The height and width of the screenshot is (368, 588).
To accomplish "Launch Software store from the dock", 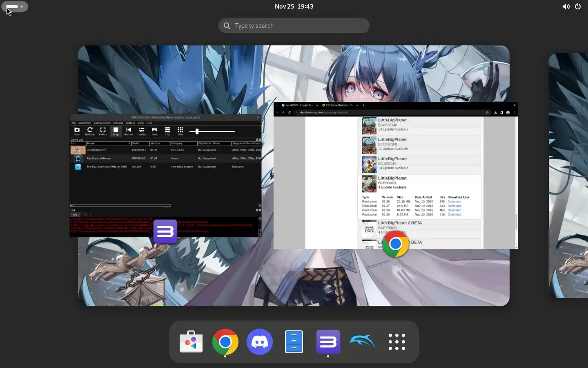I will [191, 341].
